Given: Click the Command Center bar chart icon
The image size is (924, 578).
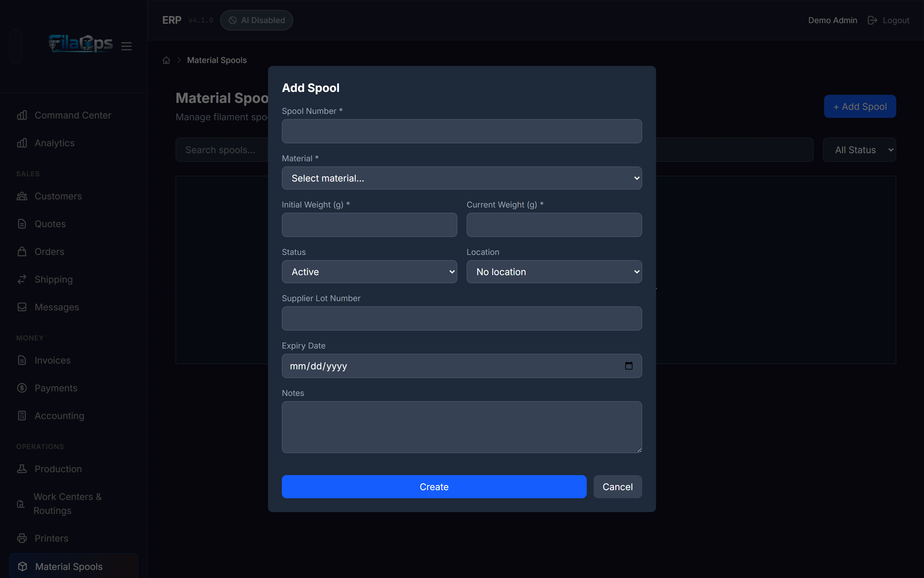Looking at the screenshot, I should point(22,115).
